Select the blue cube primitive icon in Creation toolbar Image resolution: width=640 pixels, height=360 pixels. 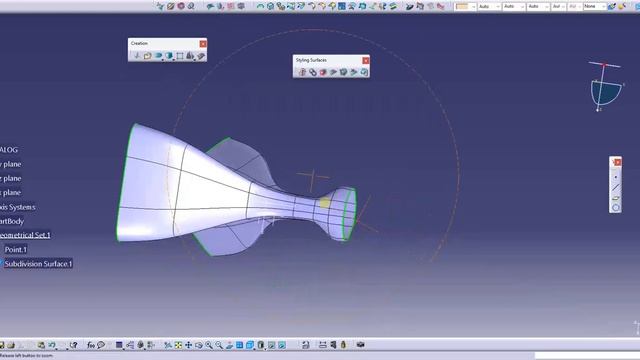169,56
